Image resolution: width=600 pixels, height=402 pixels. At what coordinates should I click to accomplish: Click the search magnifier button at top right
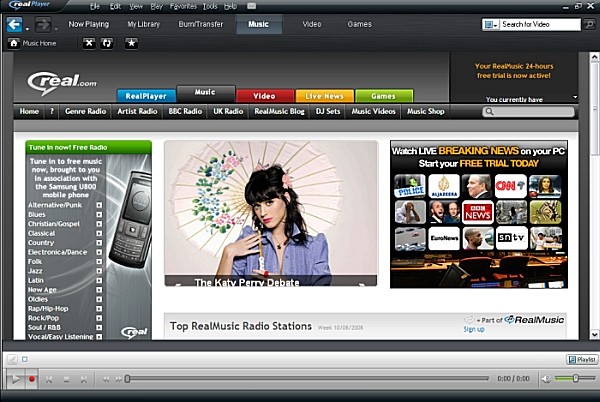point(589,24)
